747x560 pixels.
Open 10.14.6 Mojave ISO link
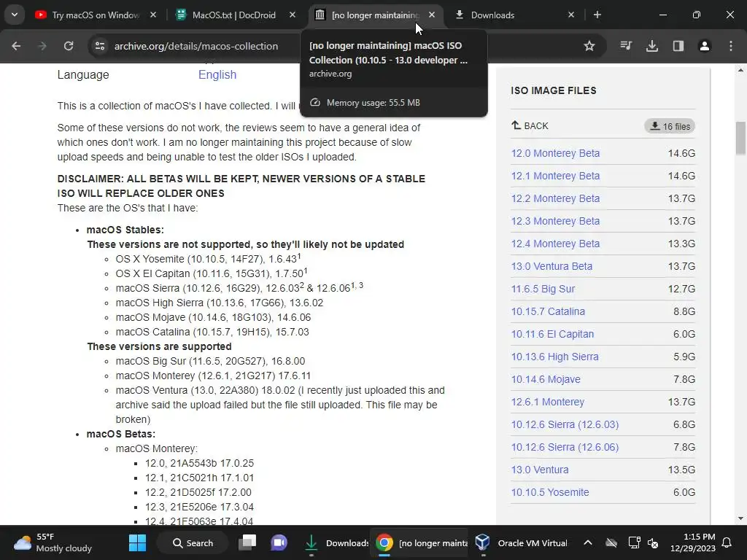pyautogui.click(x=546, y=379)
